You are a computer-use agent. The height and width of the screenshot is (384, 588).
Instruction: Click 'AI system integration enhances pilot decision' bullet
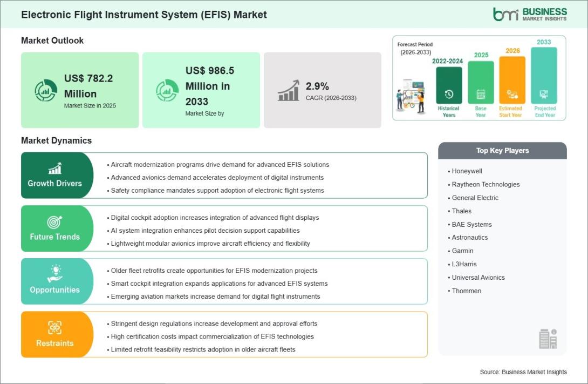[205, 231]
